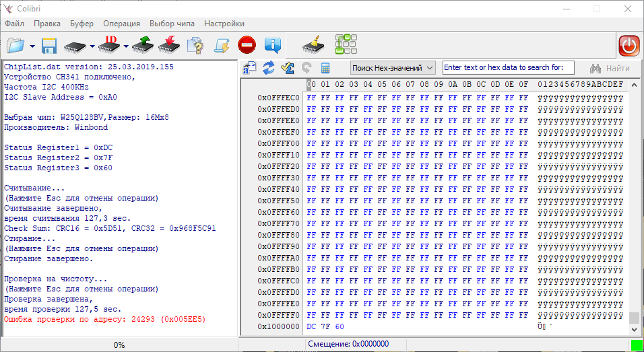
Task: Click highlighted column header 00
Action: 311,85
